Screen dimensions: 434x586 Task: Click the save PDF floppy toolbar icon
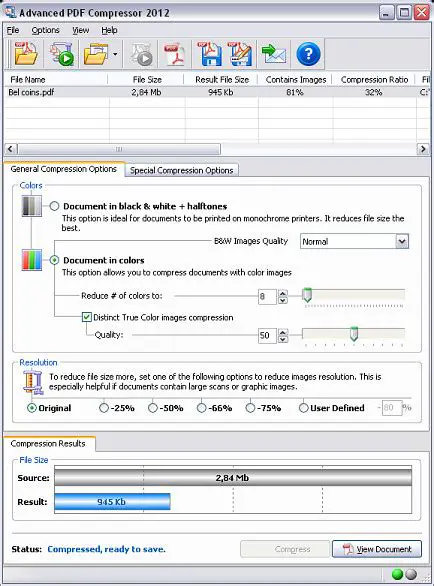click(209, 54)
